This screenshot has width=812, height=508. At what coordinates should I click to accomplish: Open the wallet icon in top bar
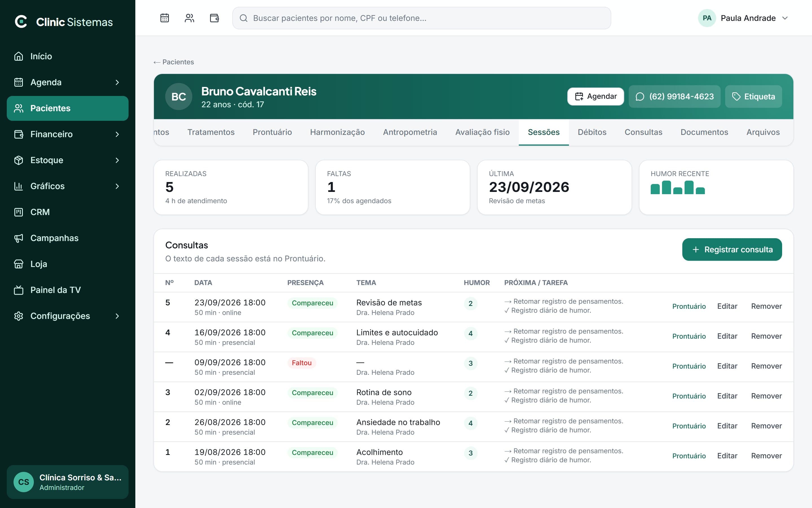[x=214, y=18]
